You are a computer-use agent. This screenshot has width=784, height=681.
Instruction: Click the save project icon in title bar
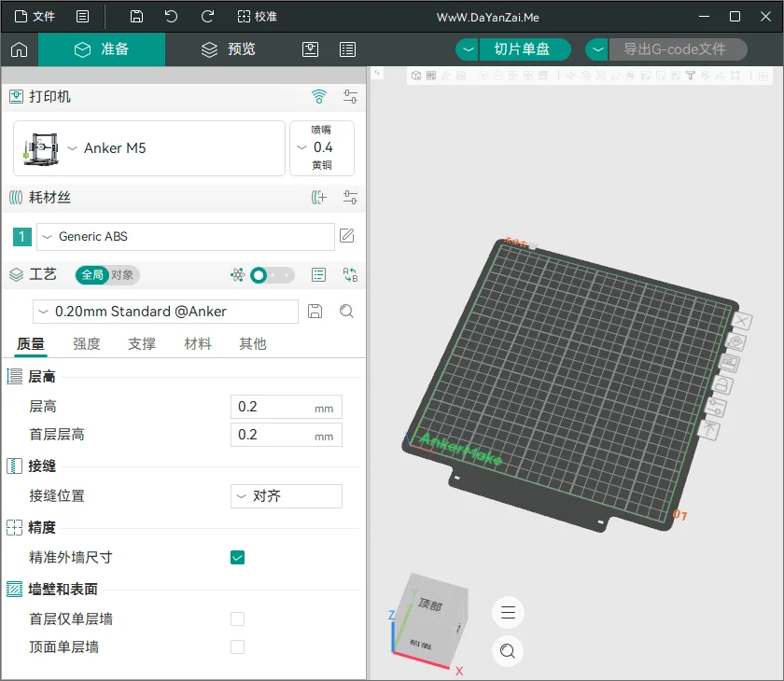point(136,17)
